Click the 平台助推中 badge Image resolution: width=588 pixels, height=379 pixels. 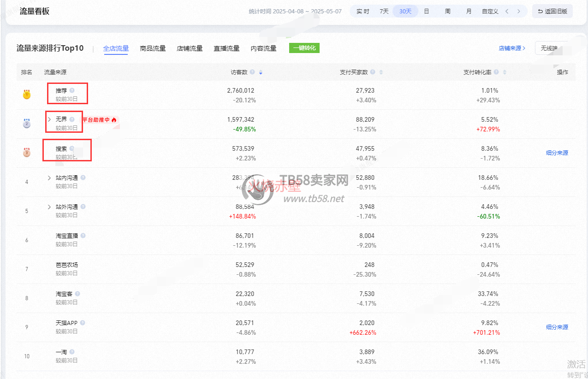point(100,119)
